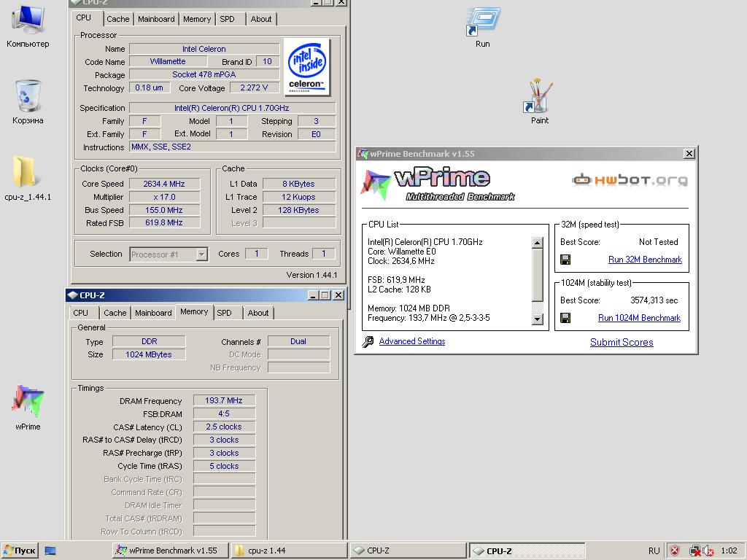
Task: Click the 1024M Best Score 3574,313 sec
Action: 654,300
